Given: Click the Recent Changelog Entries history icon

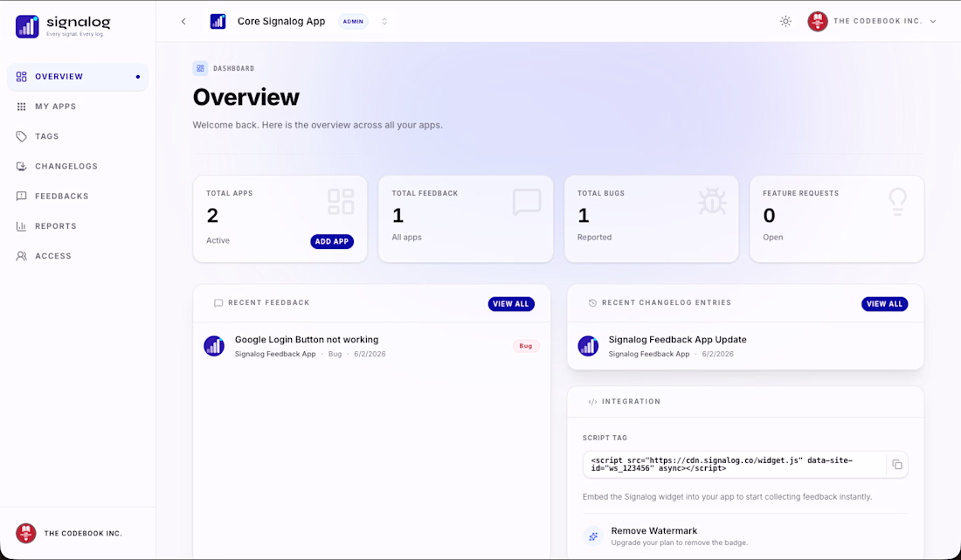Looking at the screenshot, I should click(x=592, y=303).
